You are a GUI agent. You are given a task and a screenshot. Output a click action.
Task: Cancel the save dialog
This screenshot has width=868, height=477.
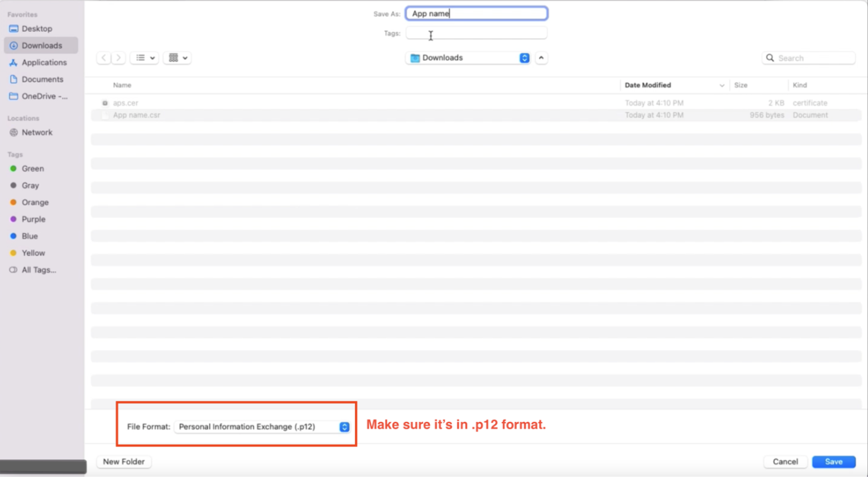(x=785, y=461)
